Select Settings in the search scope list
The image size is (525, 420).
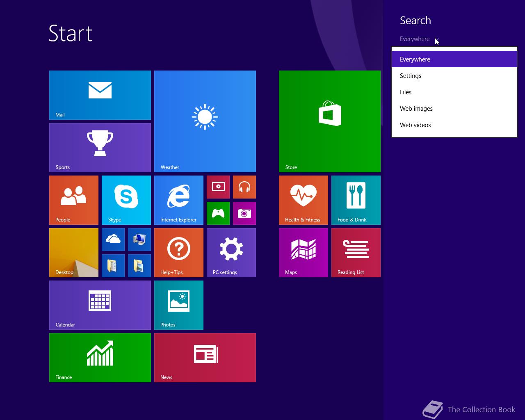coord(454,76)
